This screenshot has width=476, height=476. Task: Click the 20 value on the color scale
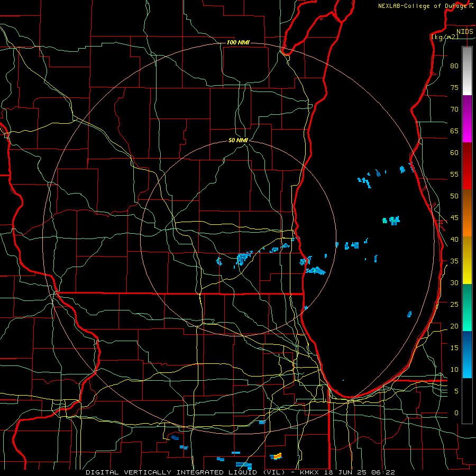coord(454,326)
